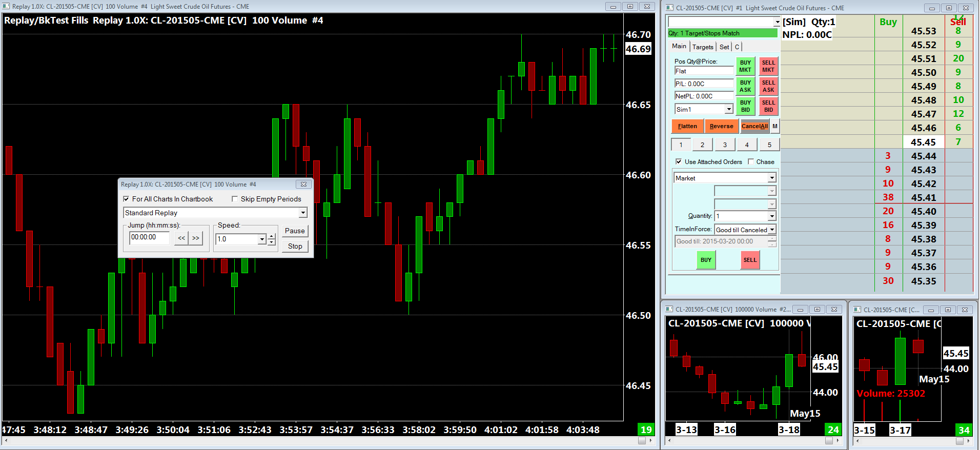
Task: Step replay forward with >> button
Action: [196, 238]
